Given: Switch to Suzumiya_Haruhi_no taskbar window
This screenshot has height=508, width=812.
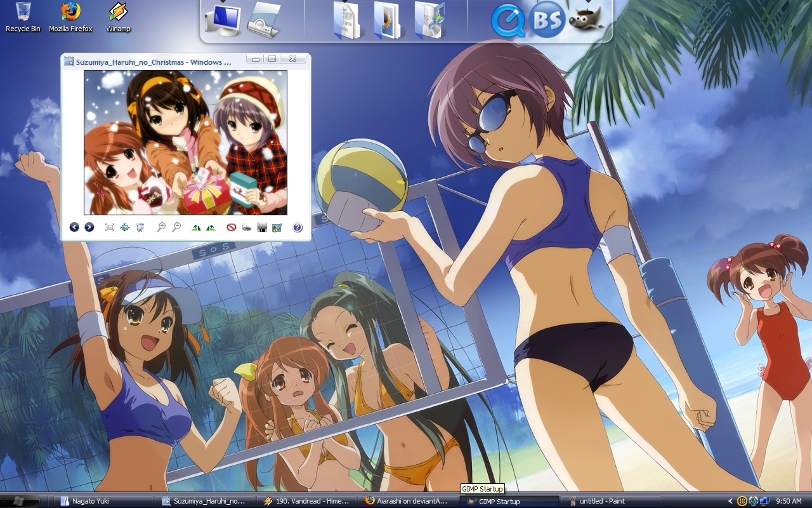Looking at the screenshot, I should coord(206,501).
